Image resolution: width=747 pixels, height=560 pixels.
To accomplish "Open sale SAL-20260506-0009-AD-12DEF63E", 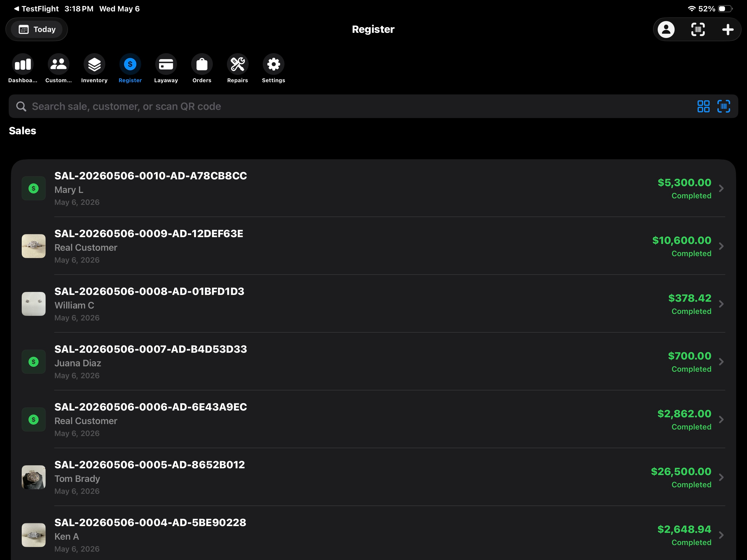I will pos(373,246).
